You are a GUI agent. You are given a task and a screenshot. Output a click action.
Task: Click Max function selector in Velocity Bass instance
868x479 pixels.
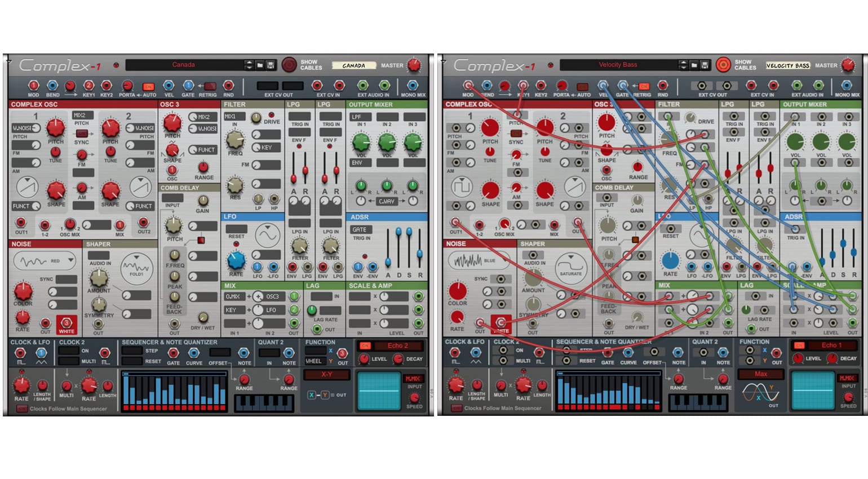click(x=761, y=374)
